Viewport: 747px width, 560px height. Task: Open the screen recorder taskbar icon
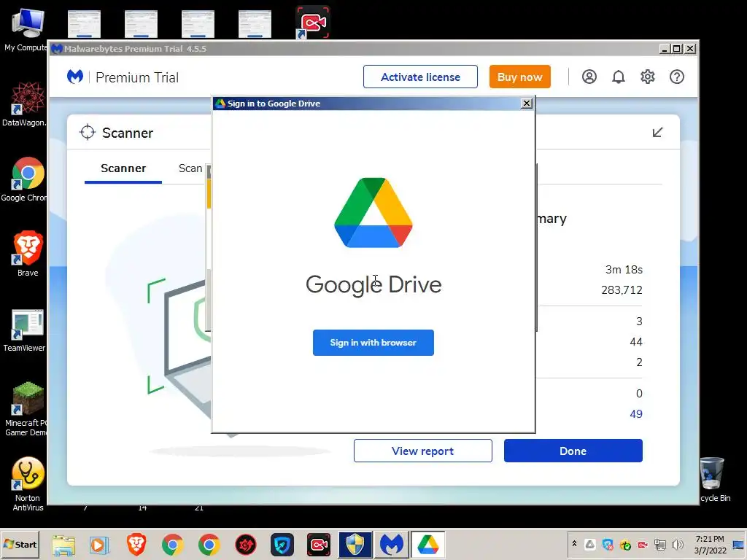[318, 545]
